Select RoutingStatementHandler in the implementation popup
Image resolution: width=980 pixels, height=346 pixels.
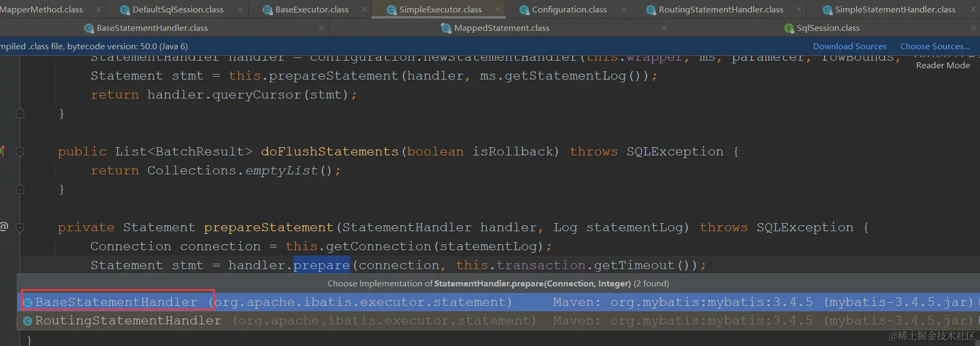498,321
